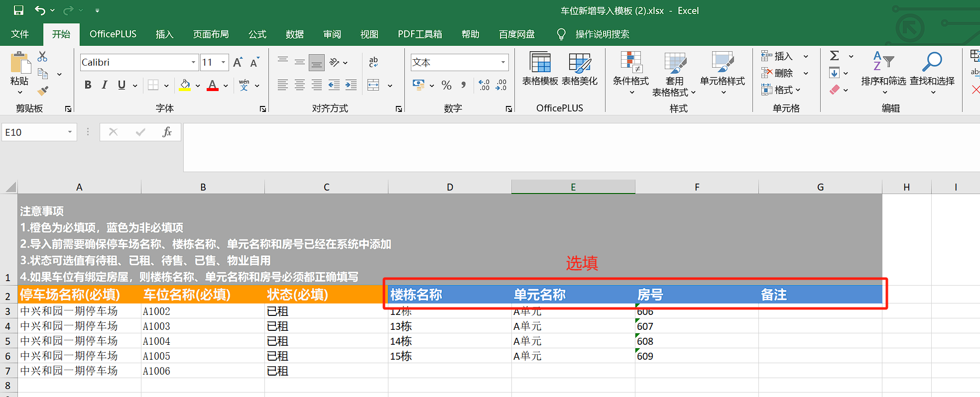Click the Cut scissors icon

point(43,57)
